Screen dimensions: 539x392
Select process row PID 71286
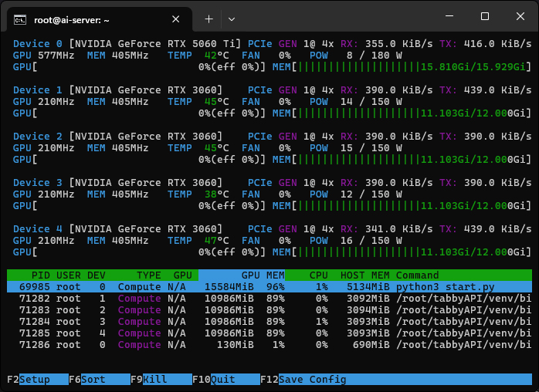pyautogui.click(x=269, y=345)
